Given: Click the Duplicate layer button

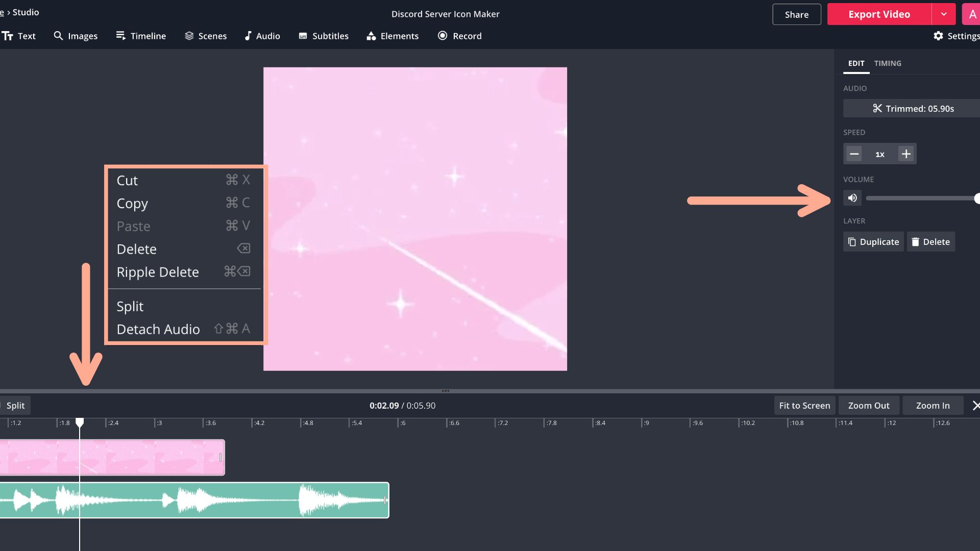Looking at the screenshot, I should [873, 242].
